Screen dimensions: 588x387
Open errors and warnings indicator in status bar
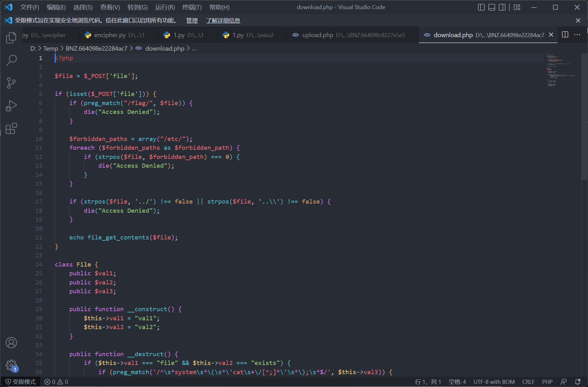coord(56,382)
